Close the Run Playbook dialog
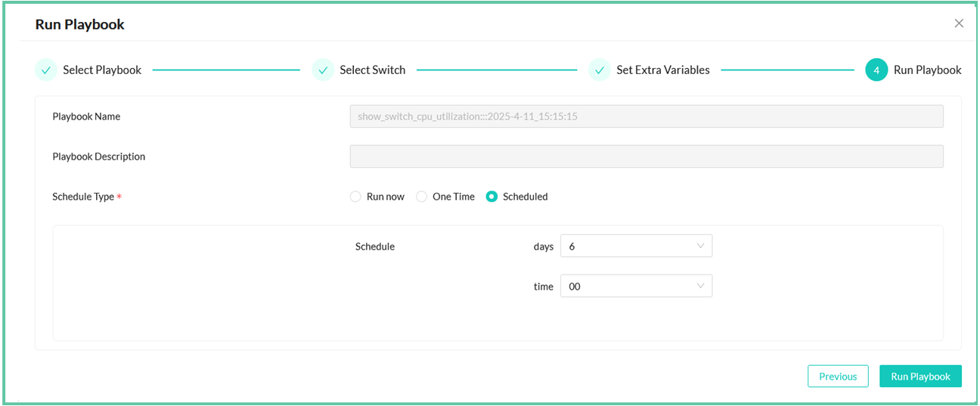The height and width of the screenshot is (406, 980). tap(959, 23)
